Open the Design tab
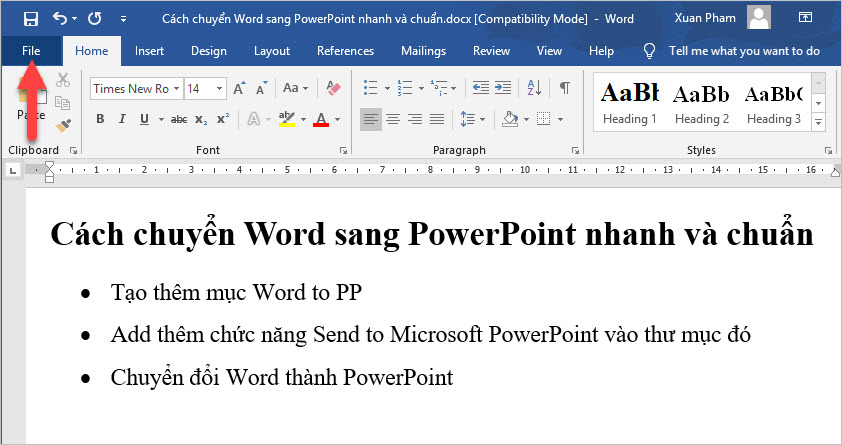This screenshot has height=445, width=842. point(209,50)
